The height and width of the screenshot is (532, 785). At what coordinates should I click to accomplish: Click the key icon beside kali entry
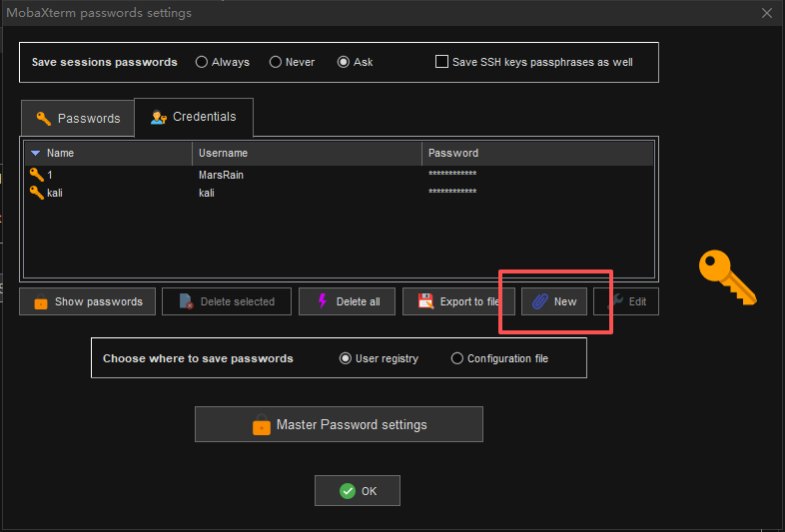[x=36, y=193]
